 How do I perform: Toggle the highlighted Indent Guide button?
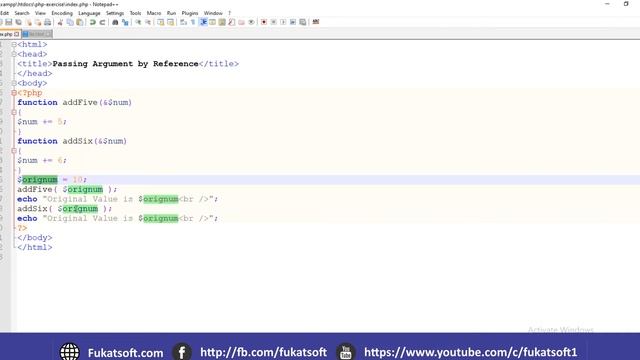tap(203, 22)
